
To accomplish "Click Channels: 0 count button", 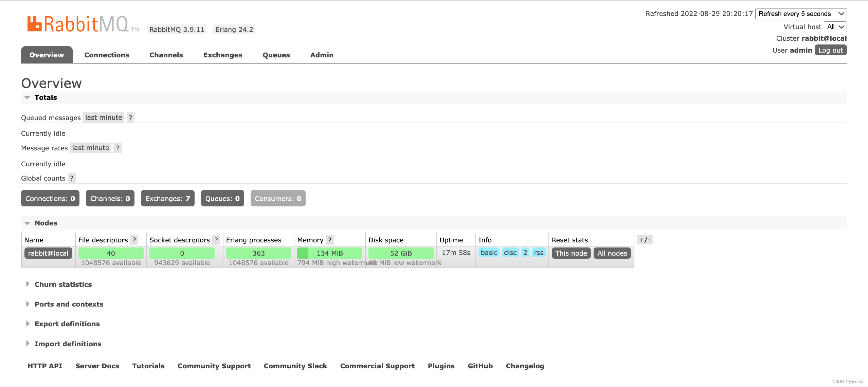I will [110, 199].
